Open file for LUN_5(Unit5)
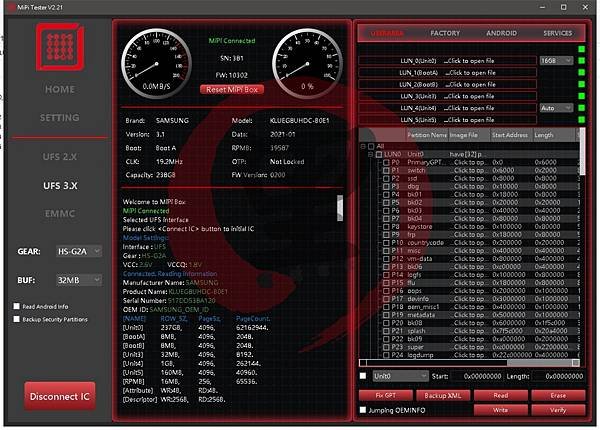 [447, 120]
